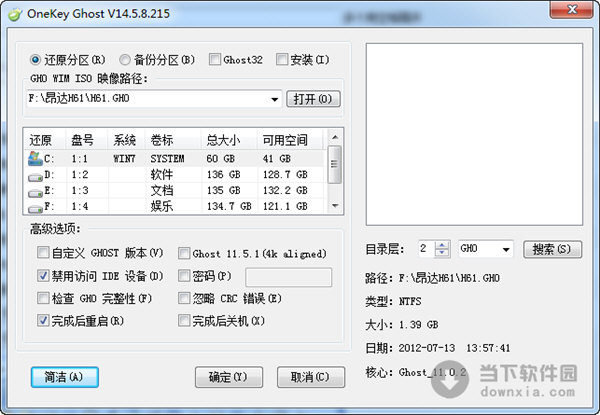Click the date text 2012-07-13 13:57:41
The height and width of the screenshot is (415, 600).
pyautogui.click(x=454, y=348)
